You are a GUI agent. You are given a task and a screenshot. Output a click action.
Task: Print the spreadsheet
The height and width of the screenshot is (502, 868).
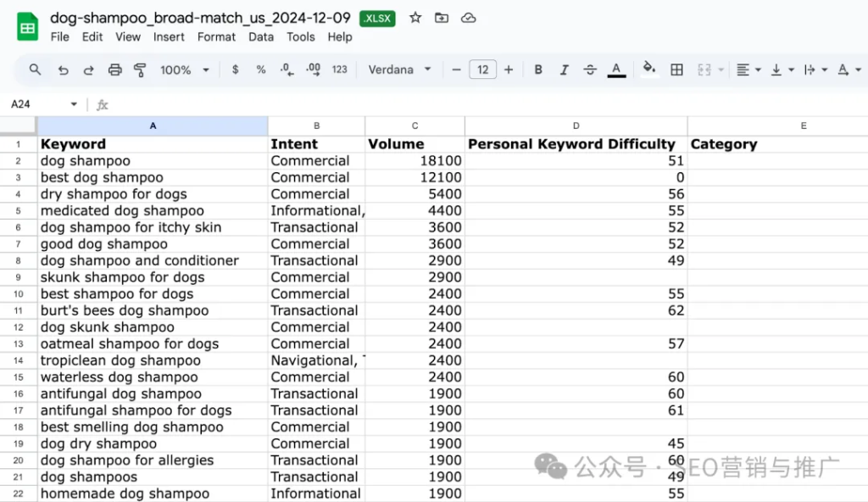tap(115, 70)
